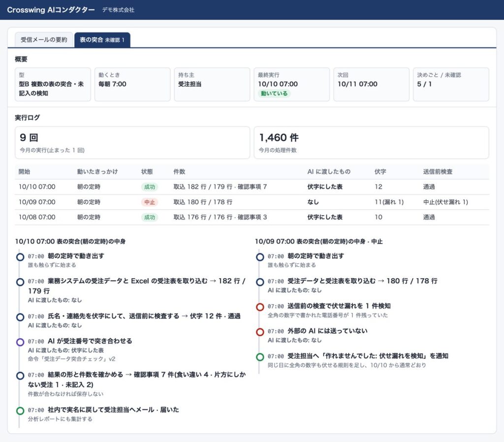This screenshot has height=442, width=504.
Task: Click the 1,460 件 processed count card
Action: 371,143
